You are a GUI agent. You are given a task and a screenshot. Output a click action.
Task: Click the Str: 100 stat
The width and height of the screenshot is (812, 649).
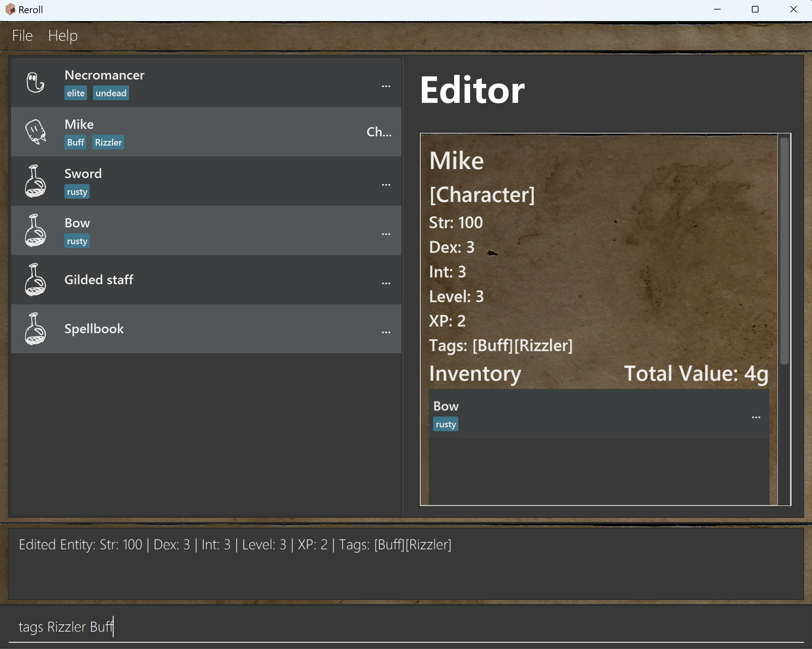[456, 222]
